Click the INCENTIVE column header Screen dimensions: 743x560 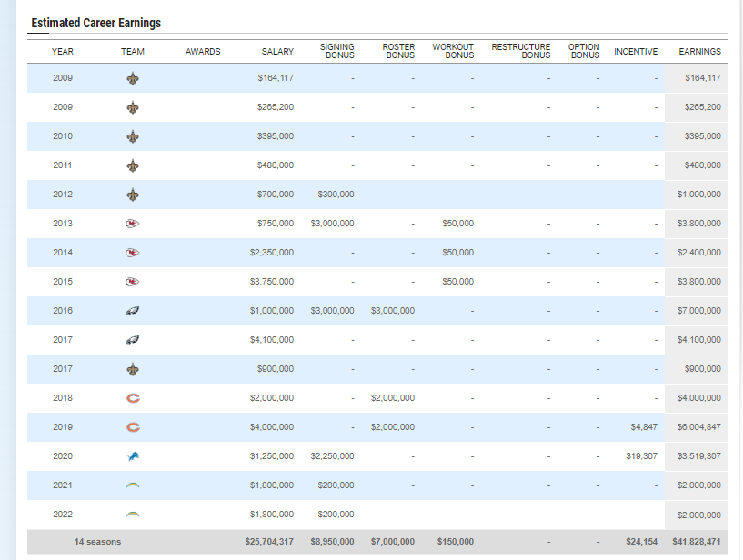point(636,52)
